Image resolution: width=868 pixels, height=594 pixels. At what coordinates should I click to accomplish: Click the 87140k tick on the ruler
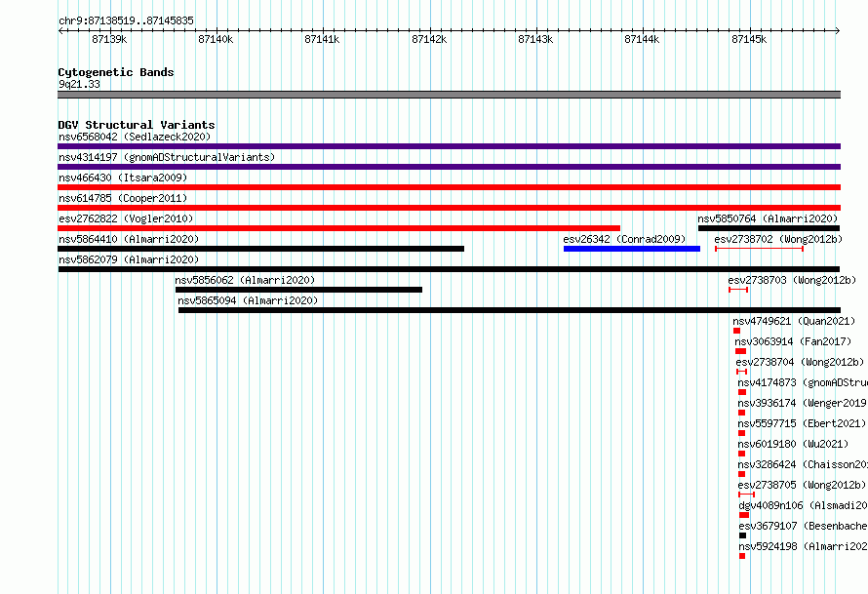click(x=216, y=39)
